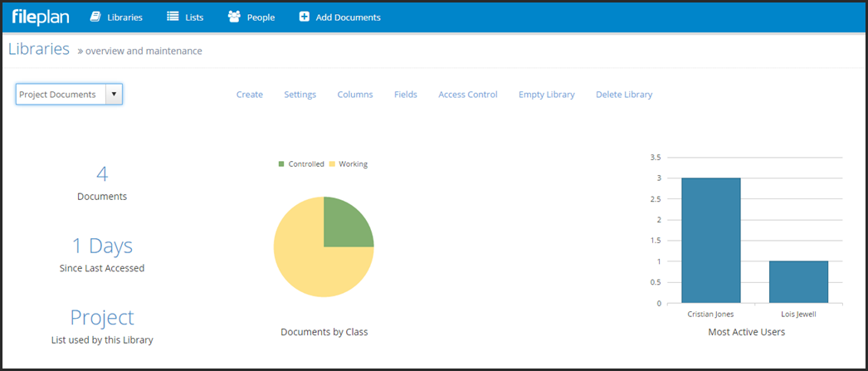Open library Settings link
The image size is (868, 371).
(300, 95)
